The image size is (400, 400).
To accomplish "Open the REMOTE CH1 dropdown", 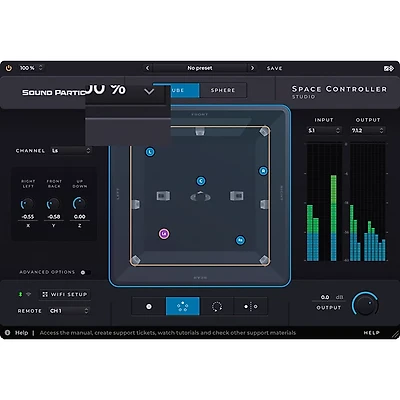I will coord(68,311).
